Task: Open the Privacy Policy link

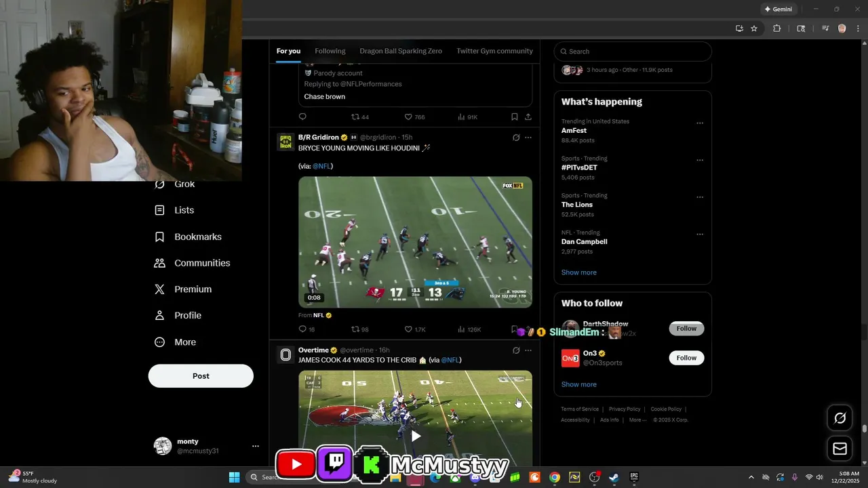Action: pyautogui.click(x=625, y=409)
